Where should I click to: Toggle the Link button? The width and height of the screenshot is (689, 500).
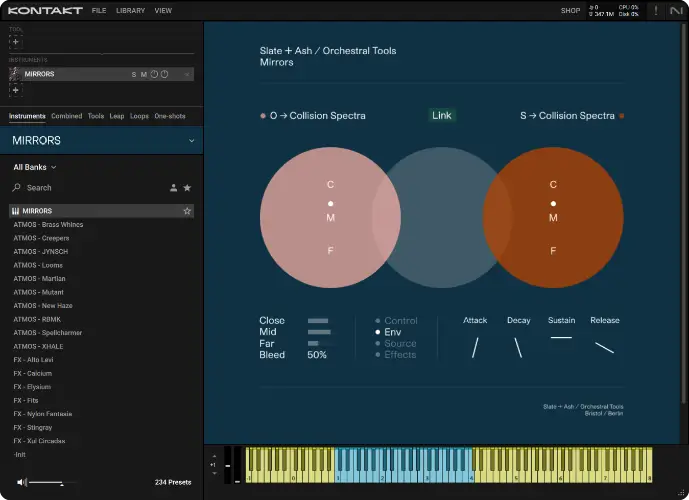point(442,116)
